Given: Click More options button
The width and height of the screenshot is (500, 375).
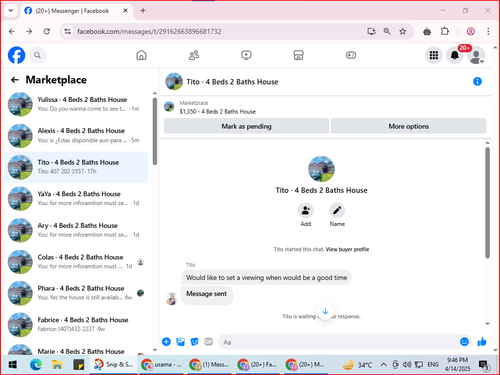Looking at the screenshot, I should click(408, 126).
